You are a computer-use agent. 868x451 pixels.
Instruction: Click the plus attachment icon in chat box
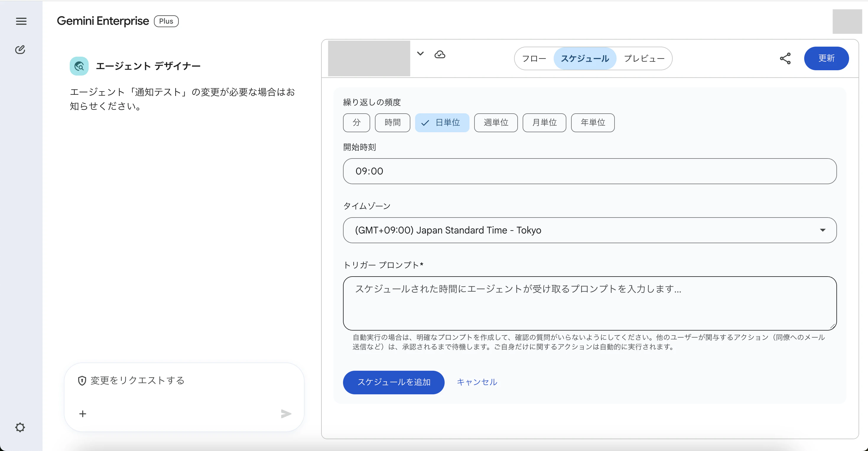tap(82, 414)
